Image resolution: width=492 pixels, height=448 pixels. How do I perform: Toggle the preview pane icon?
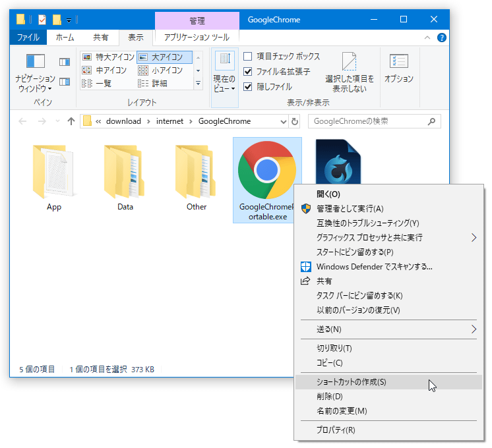tap(65, 62)
